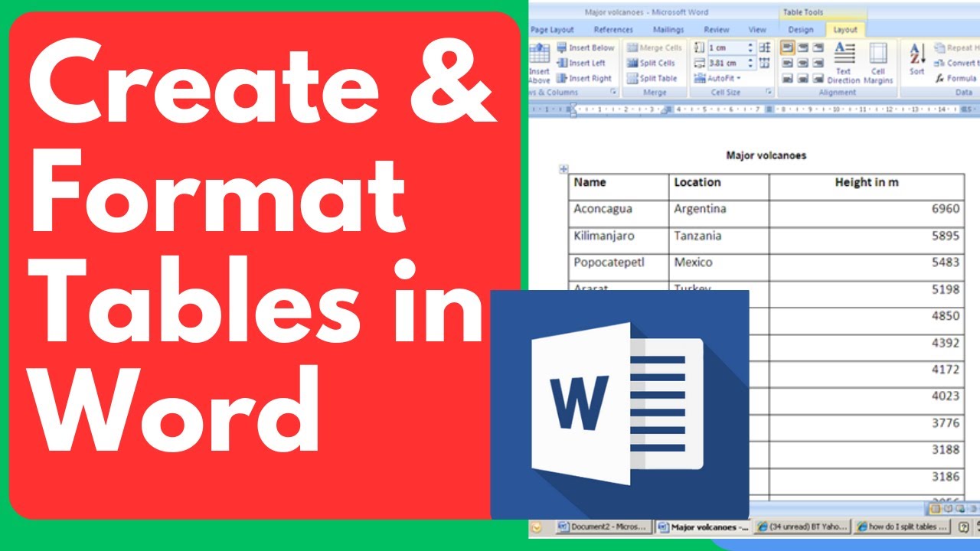The image size is (980, 551).
Task: Insert a row below
Action: click(x=586, y=47)
